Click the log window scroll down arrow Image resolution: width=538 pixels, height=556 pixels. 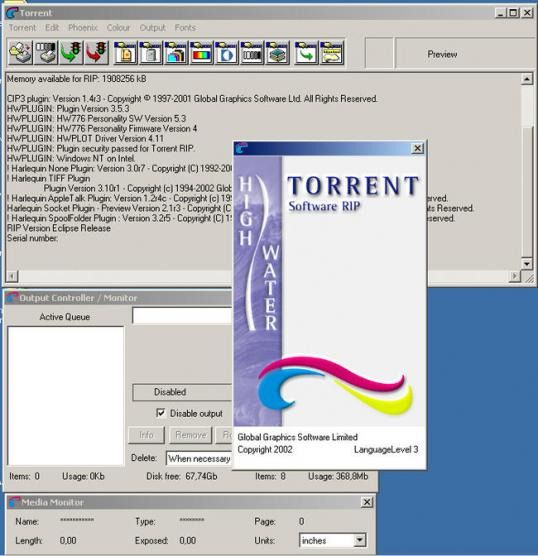click(x=526, y=264)
